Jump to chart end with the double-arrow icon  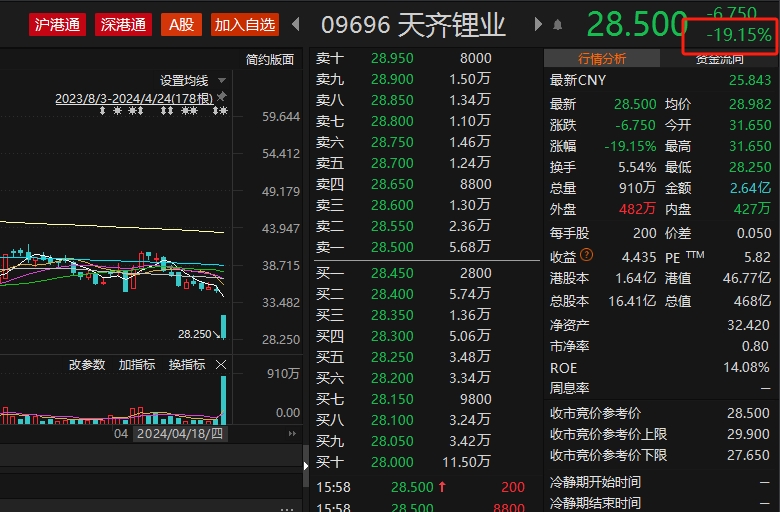pyautogui.click(x=292, y=434)
